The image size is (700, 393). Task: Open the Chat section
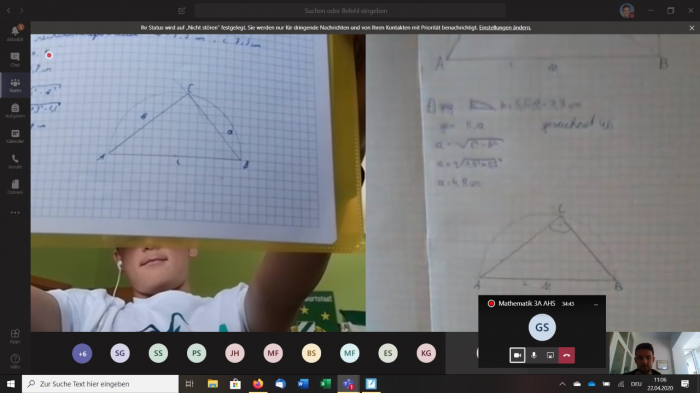point(15,59)
